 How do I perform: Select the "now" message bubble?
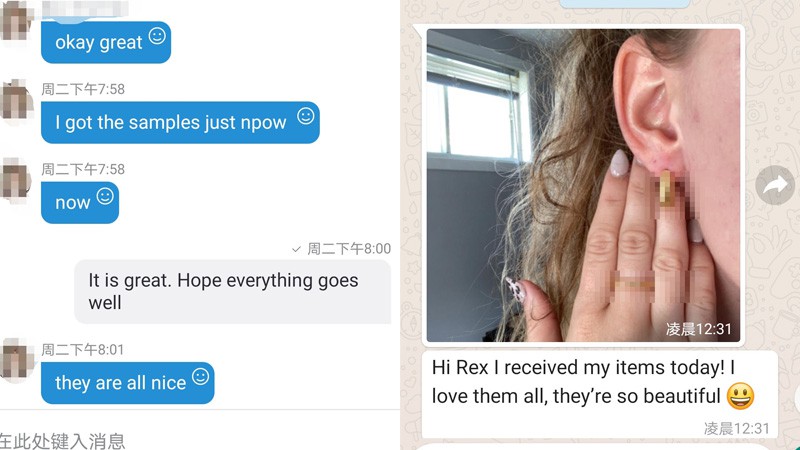80,203
